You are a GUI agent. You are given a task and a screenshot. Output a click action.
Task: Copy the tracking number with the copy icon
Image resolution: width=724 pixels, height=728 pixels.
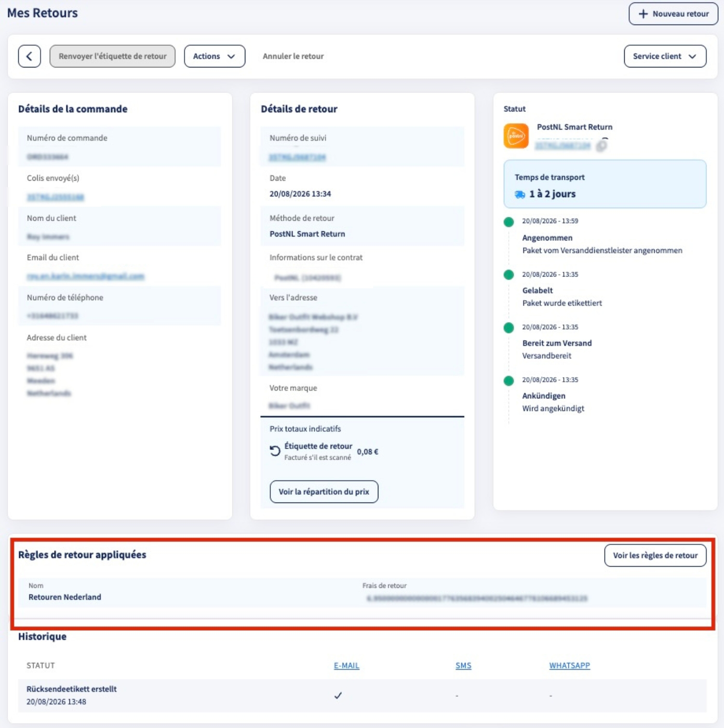coord(602,145)
